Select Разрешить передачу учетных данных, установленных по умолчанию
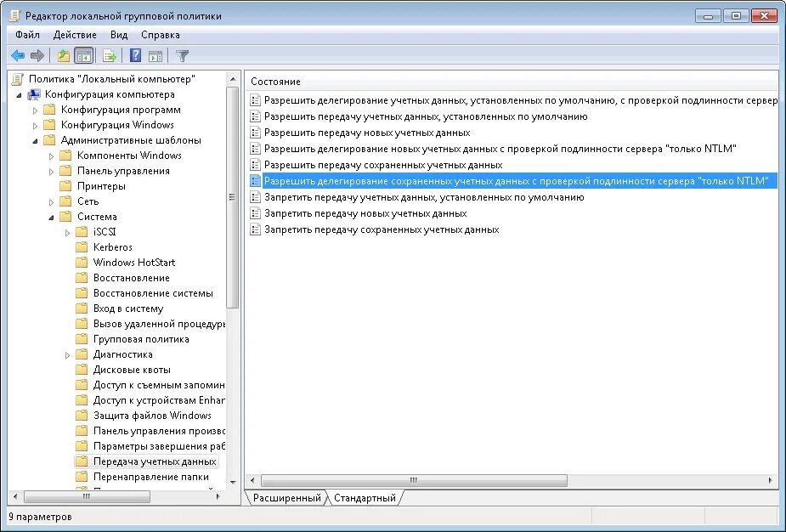 click(426, 116)
